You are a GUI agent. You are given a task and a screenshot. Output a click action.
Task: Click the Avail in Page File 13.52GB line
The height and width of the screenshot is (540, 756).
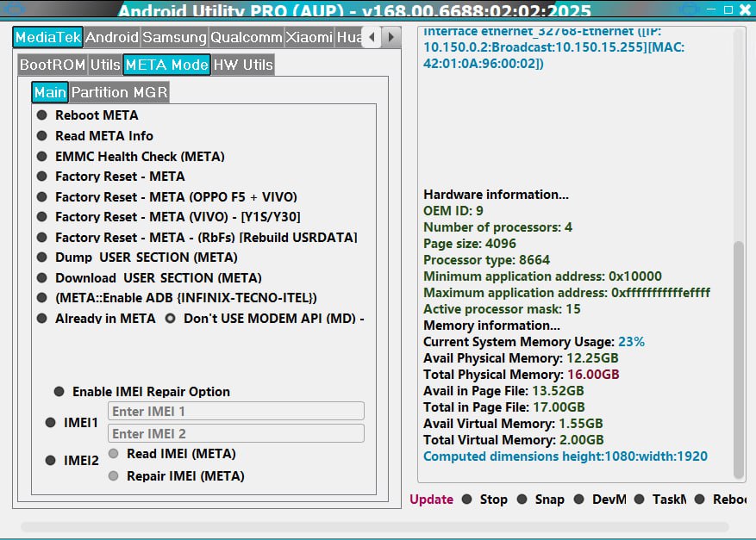[x=503, y=391]
